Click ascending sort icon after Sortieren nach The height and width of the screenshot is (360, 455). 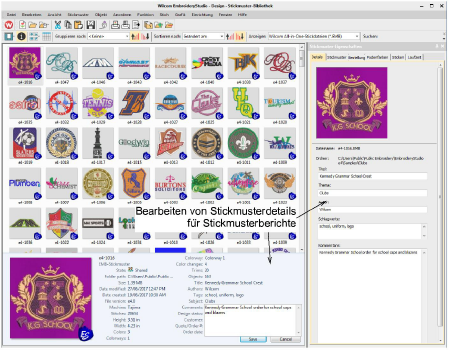point(230,36)
